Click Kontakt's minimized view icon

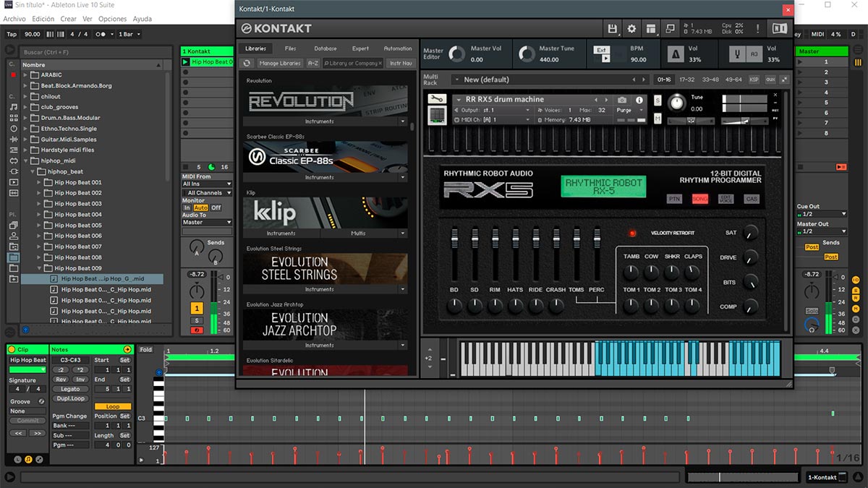(670, 28)
